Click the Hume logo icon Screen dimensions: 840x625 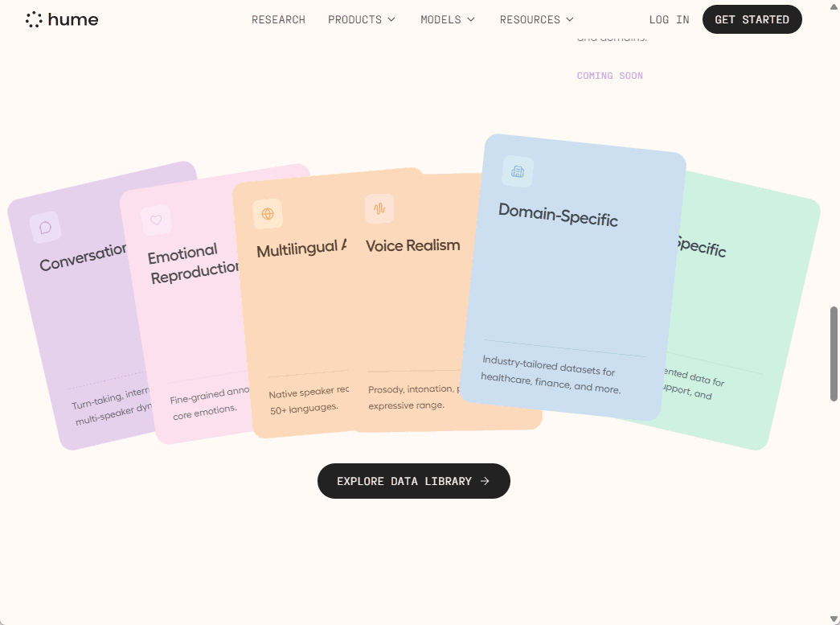pyautogui.click(x=34, y=19)
